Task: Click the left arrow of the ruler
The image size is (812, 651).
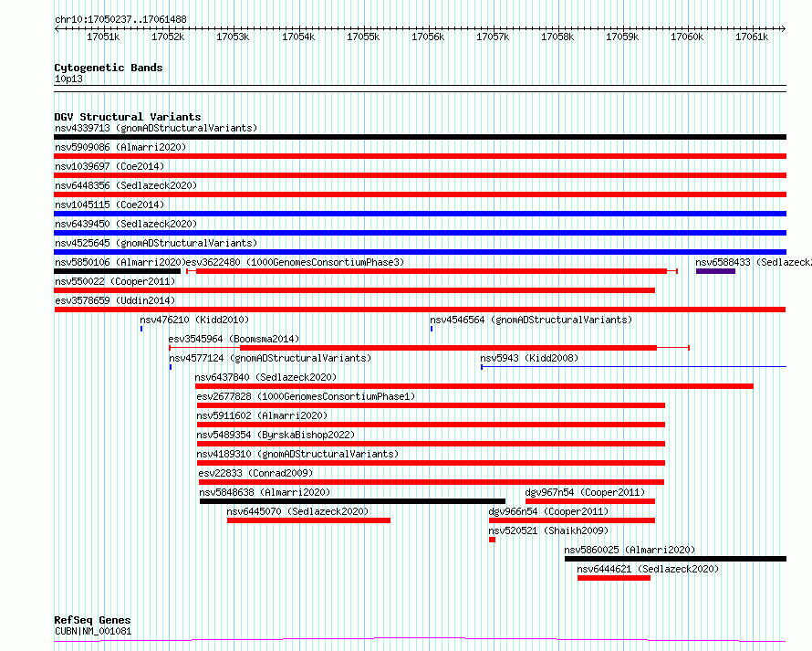Action: [57, 28]
